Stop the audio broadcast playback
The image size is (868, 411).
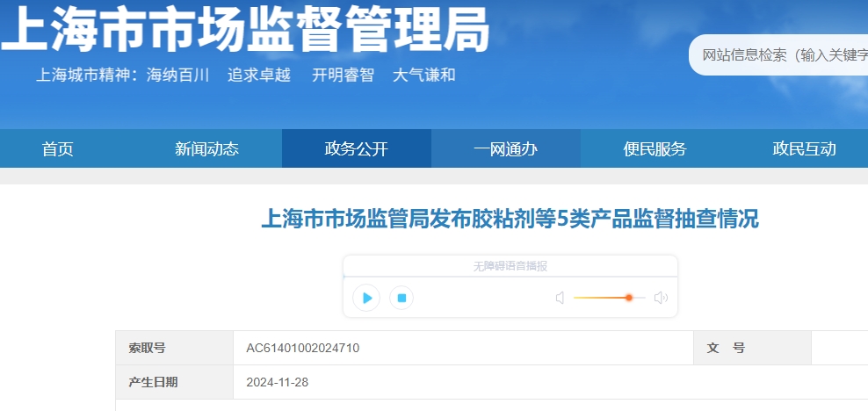[x=401, y=299]
